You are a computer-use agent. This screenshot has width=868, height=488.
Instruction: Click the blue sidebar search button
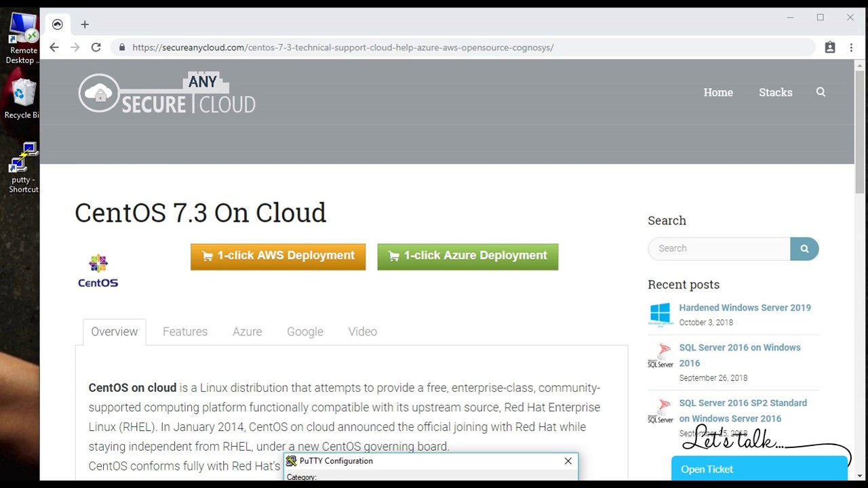[804, 249]
